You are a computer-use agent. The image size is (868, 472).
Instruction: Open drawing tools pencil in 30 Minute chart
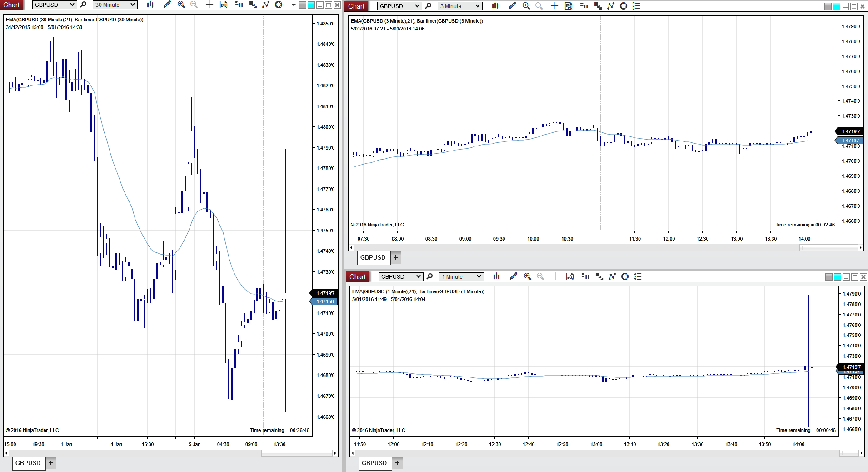pos(167,5)
